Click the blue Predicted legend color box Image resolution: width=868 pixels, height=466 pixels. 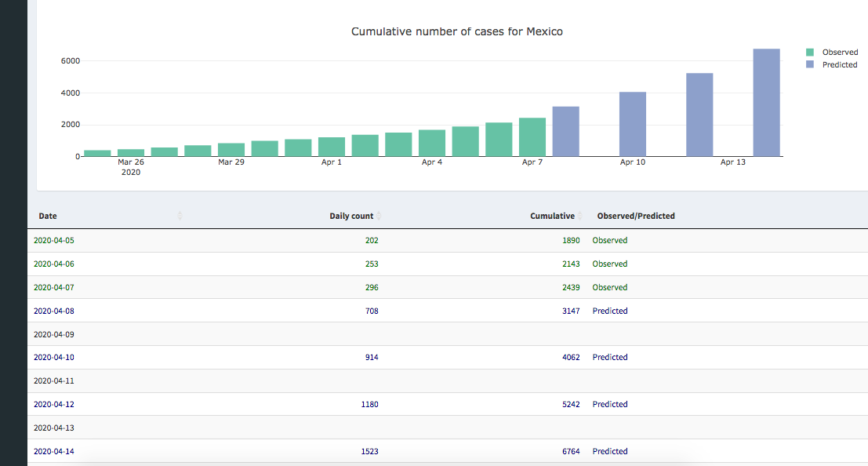pyautogui.click(x=811, y=64)
